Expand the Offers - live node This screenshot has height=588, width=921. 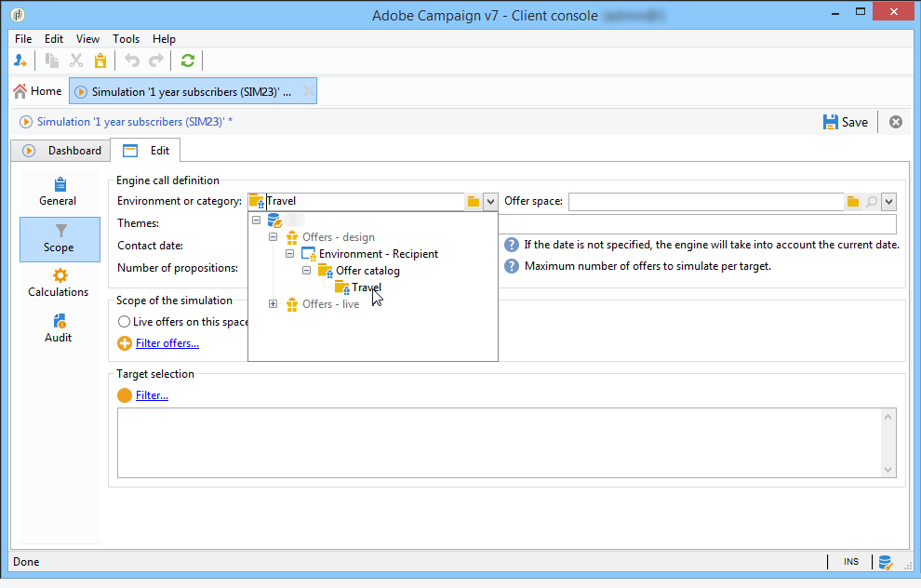click(274, 303)
